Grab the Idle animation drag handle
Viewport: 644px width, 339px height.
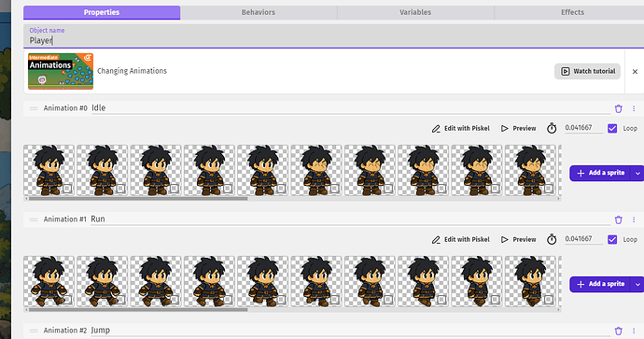tap(34, 108)
